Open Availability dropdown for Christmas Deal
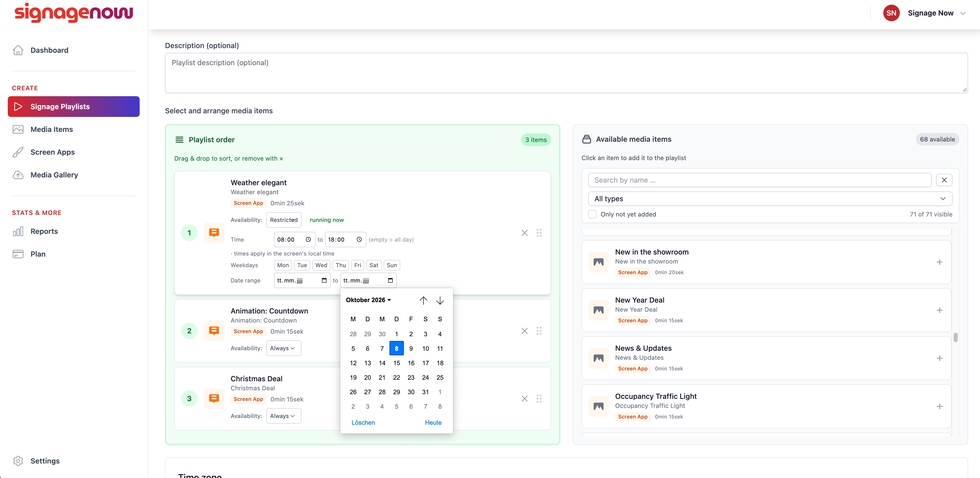Viewport: 980px width, 478px height. 283,416
